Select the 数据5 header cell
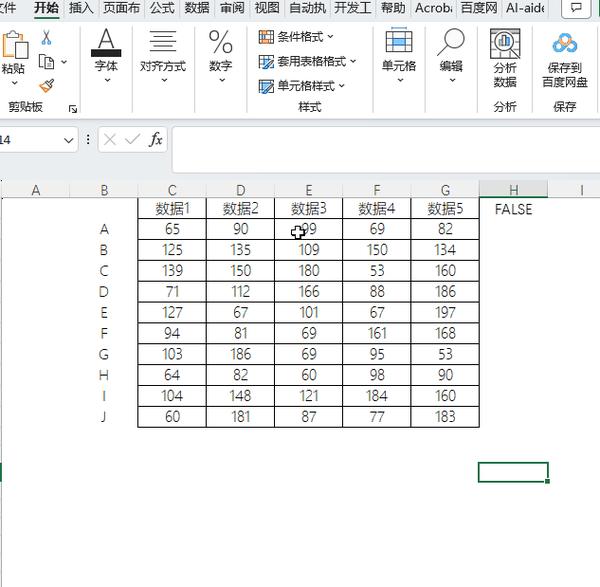The width and height of the screenshot is (600, 587). click(x=445, y=209)
